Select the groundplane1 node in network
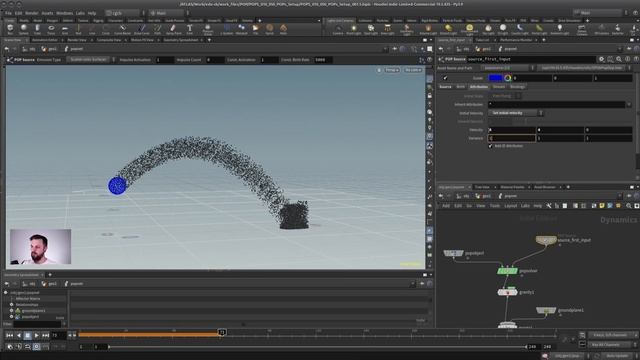 [546, 311]
